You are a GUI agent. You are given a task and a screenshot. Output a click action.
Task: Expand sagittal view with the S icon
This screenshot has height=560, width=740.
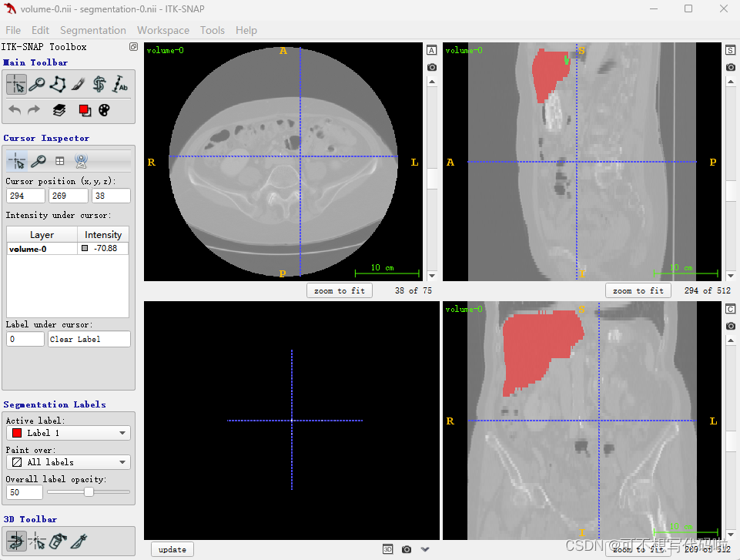tap(731, 50)
